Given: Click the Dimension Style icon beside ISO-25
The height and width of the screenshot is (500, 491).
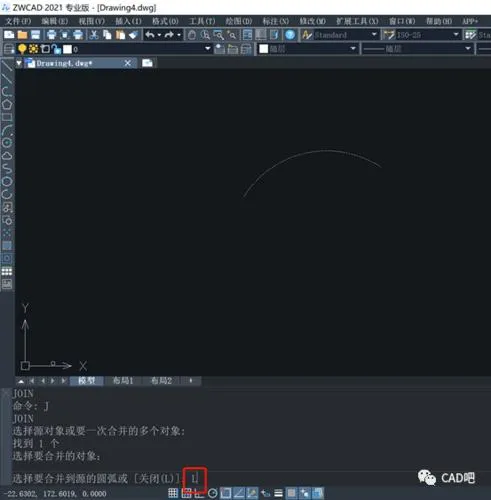Looking at the screenshot, I should (389, 35).
